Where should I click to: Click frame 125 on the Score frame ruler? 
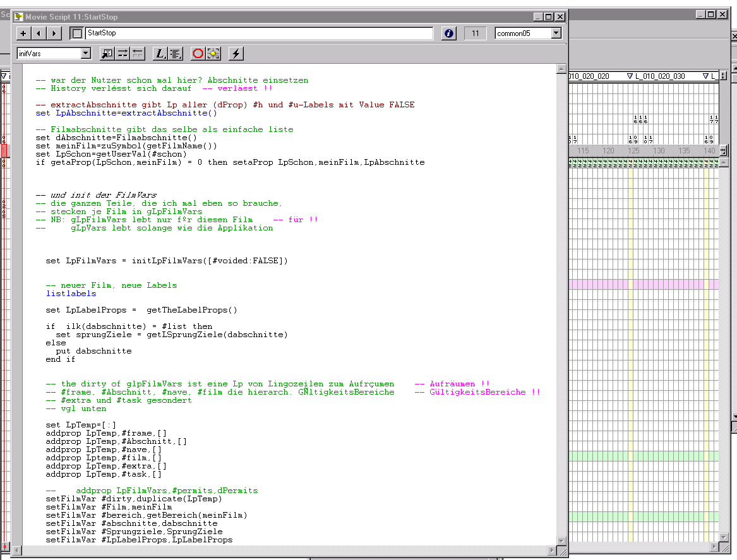(x=633, y=151)
